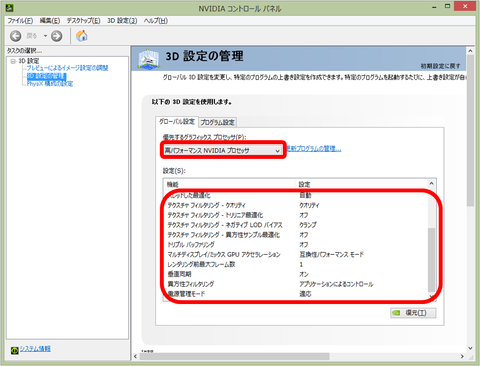The width and height of the screenshot is (480, 366).
Task: Click the 初期設定に戻す link
Action: click(x=440, y=66)
